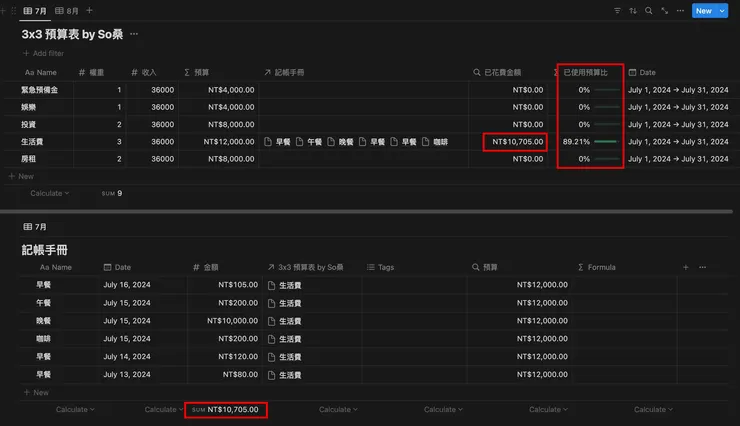Open Calculate dropdown under Formula column
The width and height of the screenshot is (740, 426).
653,409
